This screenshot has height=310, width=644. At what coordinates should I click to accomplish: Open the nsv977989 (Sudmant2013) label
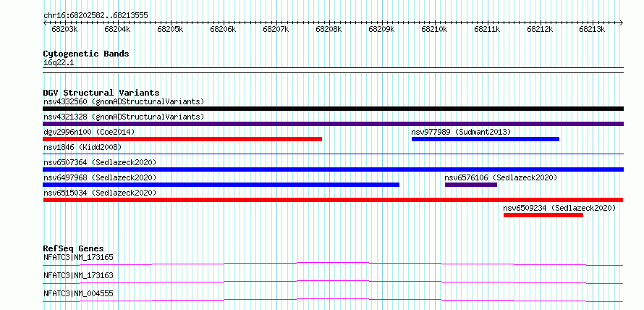point(461,132)
